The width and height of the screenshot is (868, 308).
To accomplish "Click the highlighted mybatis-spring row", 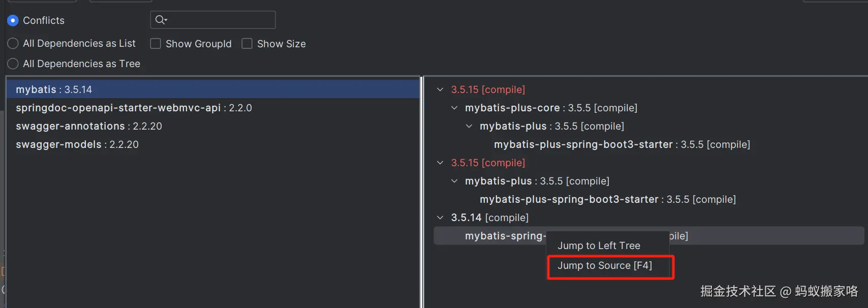I will [503, 236].
